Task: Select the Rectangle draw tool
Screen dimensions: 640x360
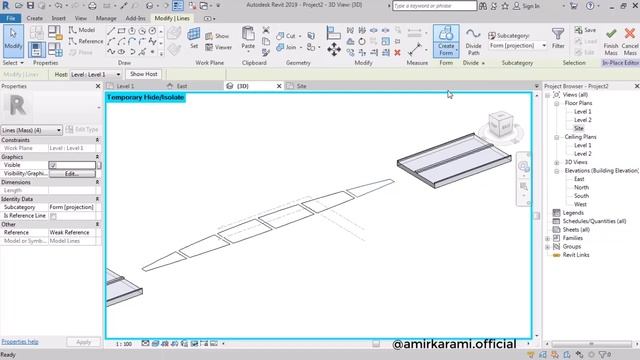Action: 121,31
